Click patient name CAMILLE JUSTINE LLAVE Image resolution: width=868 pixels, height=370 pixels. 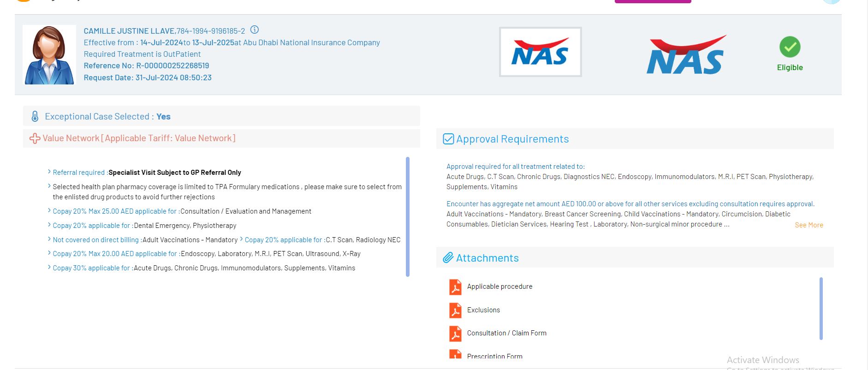tap(129, 31)
